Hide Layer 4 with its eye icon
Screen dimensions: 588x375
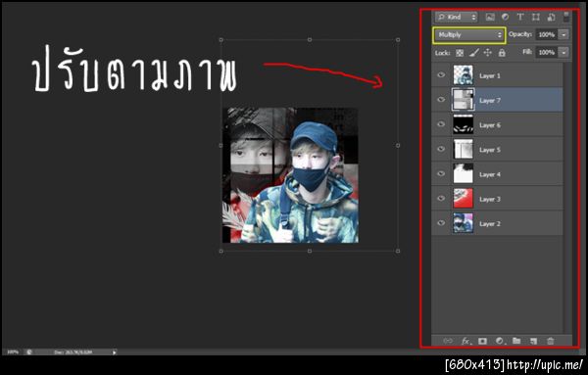tap(441, 174)
